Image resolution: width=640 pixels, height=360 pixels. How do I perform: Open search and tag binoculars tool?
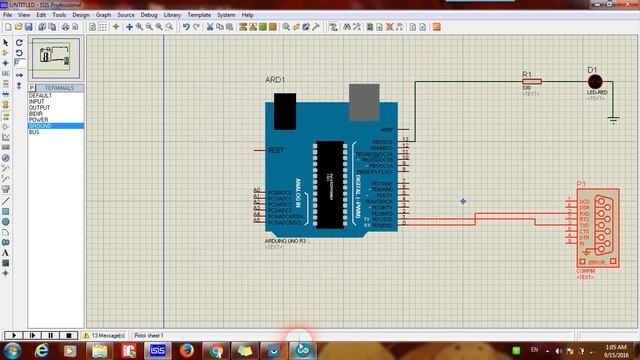tap(347, 27)
